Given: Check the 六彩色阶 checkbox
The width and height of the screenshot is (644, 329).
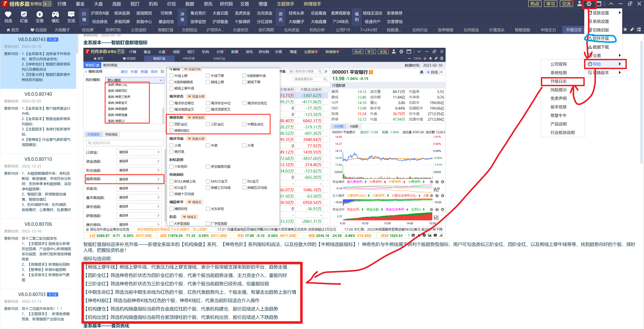Looking at the screenshot, I should 171,166.
